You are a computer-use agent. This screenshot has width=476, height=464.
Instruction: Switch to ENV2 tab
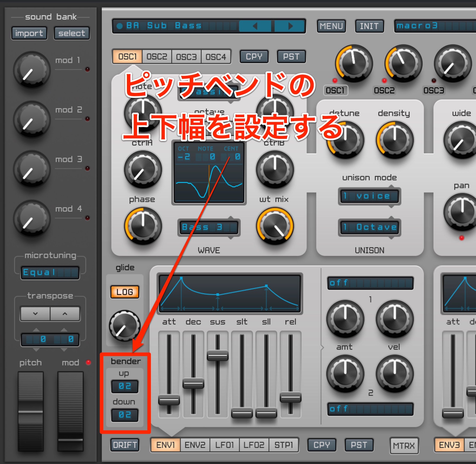tap(195, 445)
